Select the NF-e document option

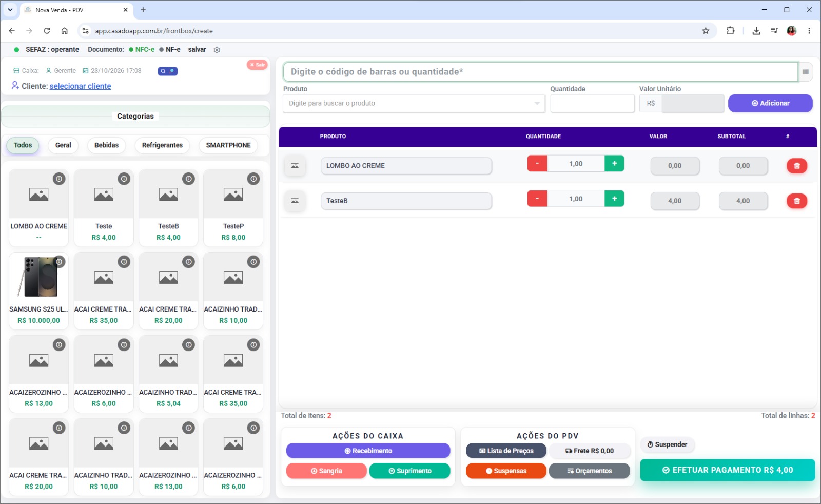(x=170, y=50)
